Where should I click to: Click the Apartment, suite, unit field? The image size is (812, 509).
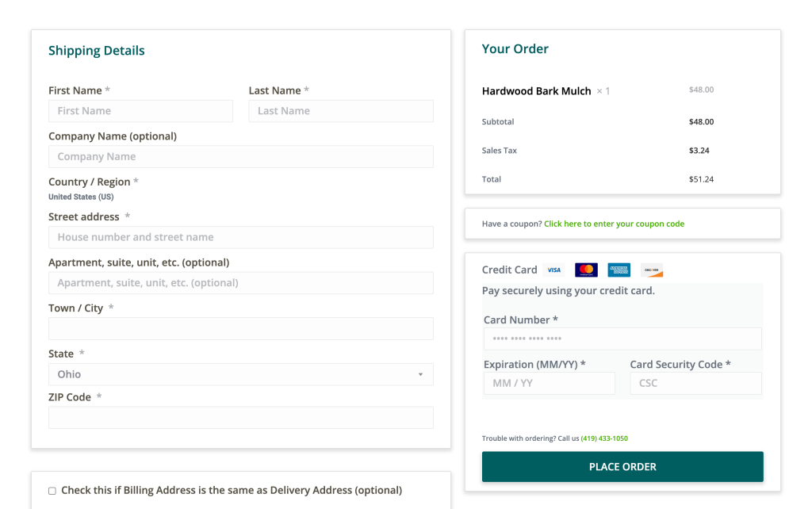pyautogui.click(x=241, y=282)
